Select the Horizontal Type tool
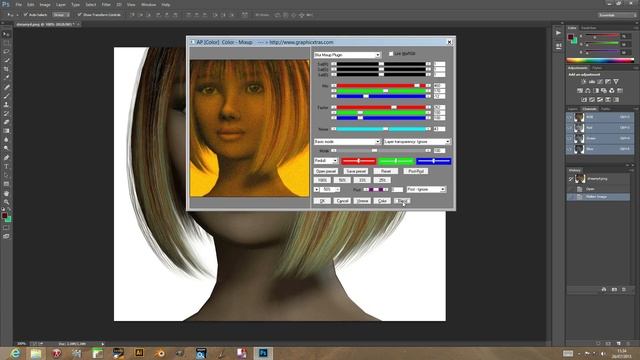640x360 pixels. click(x=6, y=167)
